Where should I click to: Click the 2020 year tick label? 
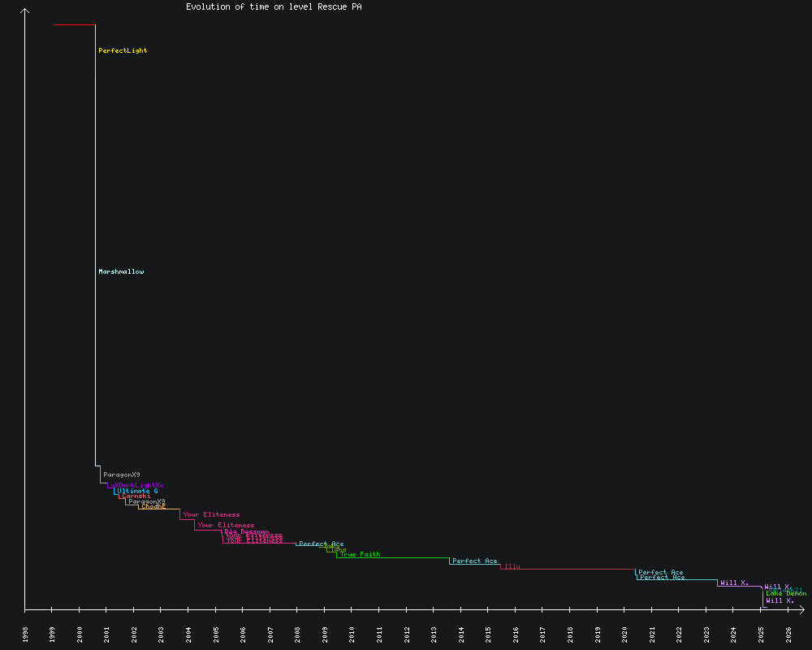click(x=624, y=634)
